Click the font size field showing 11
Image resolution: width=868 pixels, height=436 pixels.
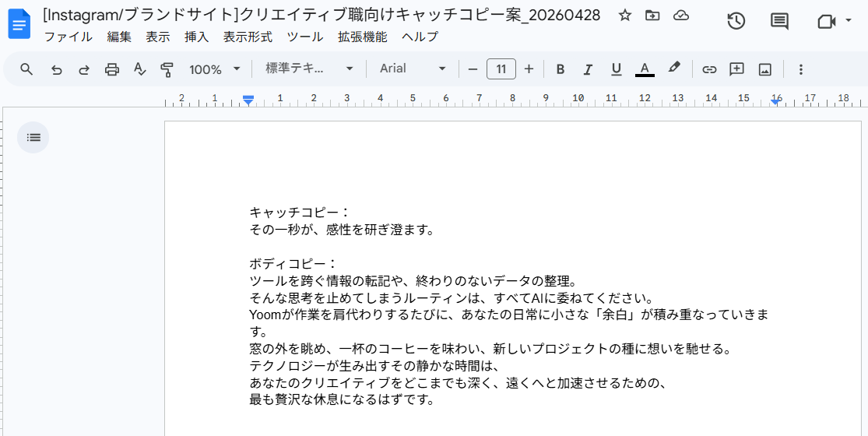coord(501,69)
